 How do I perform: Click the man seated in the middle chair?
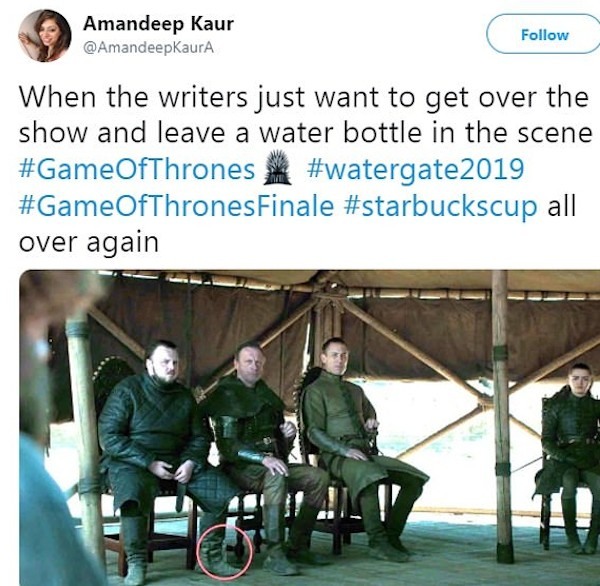tap(260, 455)
